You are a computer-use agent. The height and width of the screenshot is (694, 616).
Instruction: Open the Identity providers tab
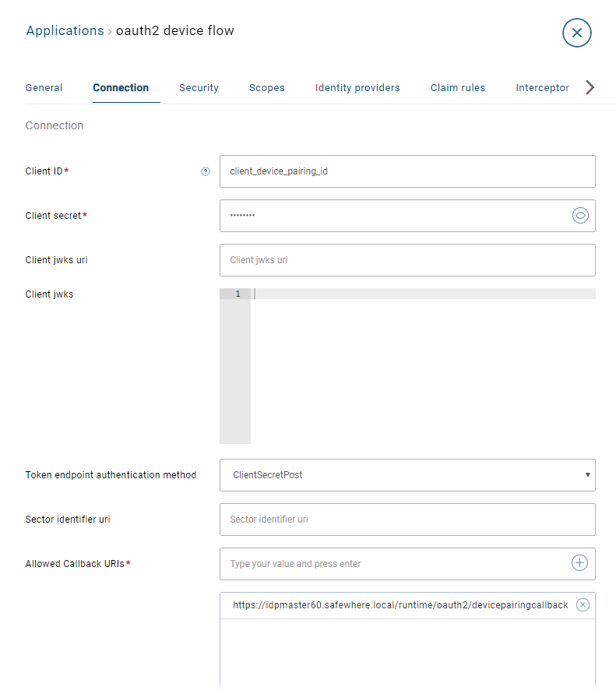click(x=357, y=88)
